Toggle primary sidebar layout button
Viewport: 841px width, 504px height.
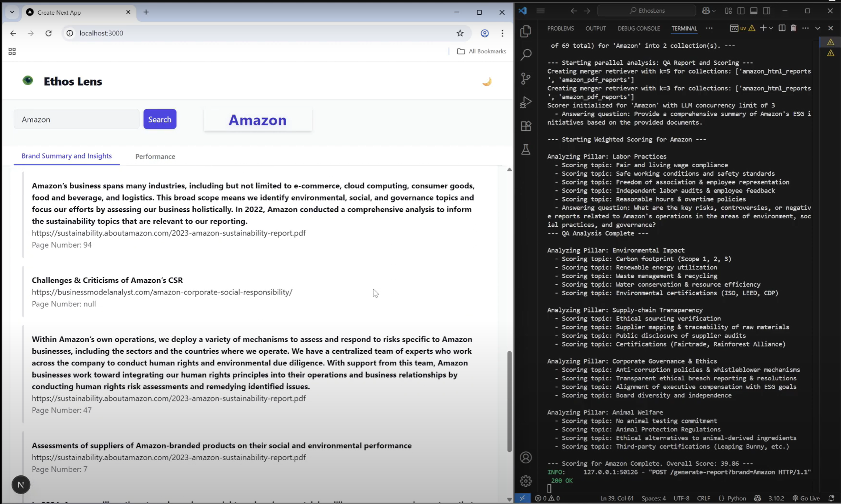coord(741,11)
